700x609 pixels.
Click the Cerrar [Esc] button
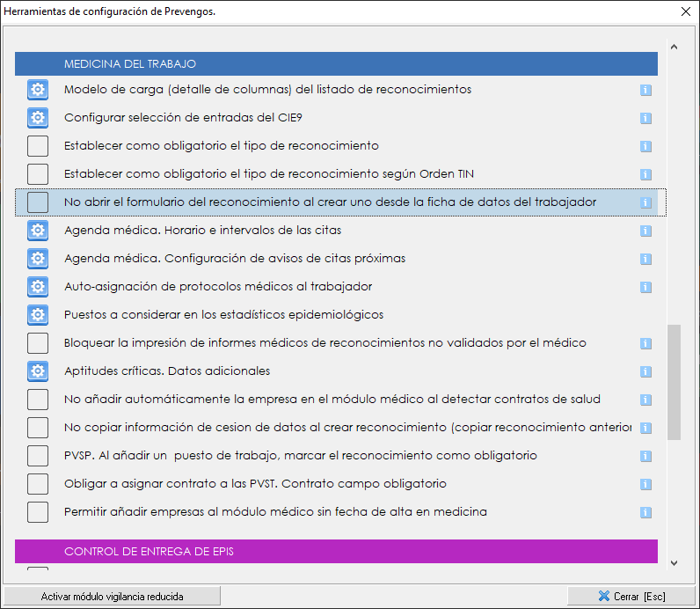pos(631,596)
